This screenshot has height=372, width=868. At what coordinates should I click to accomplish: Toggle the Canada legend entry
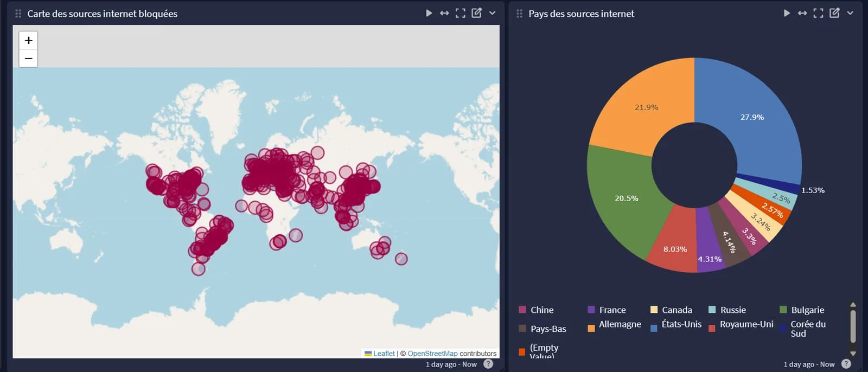[671, 310]
